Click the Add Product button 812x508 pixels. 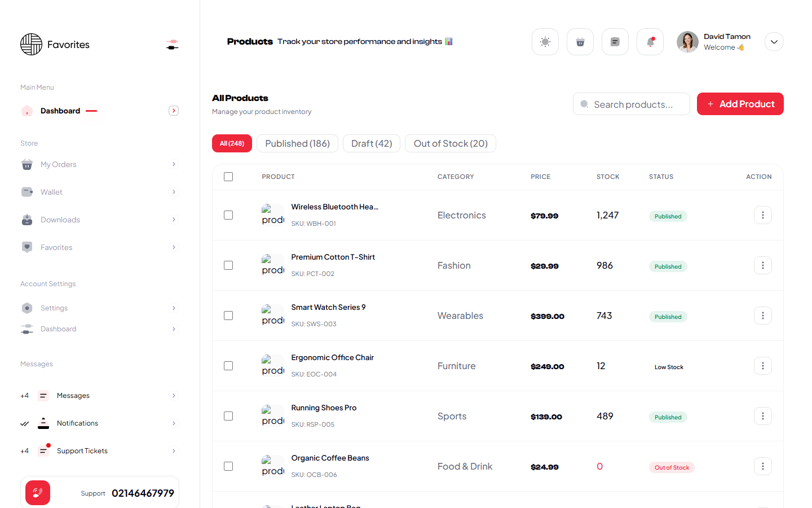tap(740, 104)
